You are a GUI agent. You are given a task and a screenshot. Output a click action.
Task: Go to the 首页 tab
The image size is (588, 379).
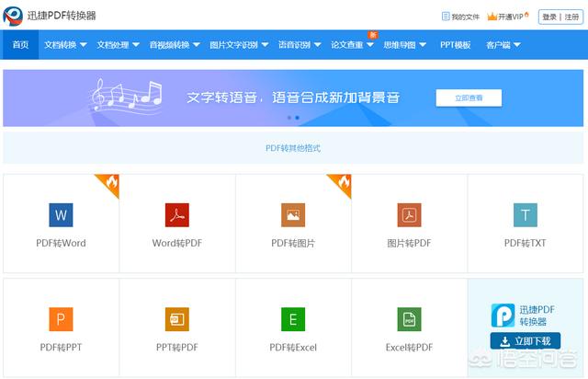[20, 44]
